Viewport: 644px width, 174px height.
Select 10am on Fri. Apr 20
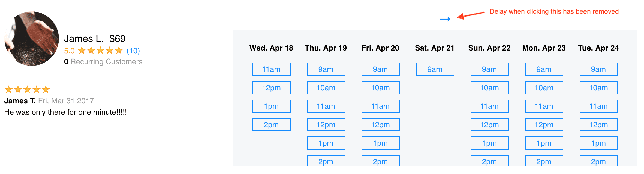click(380, 88)
